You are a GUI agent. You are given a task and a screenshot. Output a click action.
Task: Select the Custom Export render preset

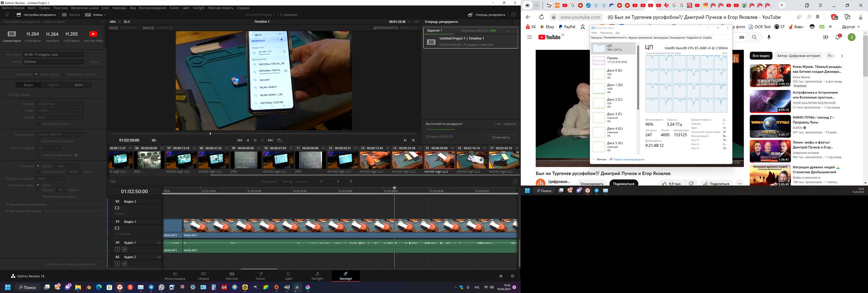(x=12, y=36)
